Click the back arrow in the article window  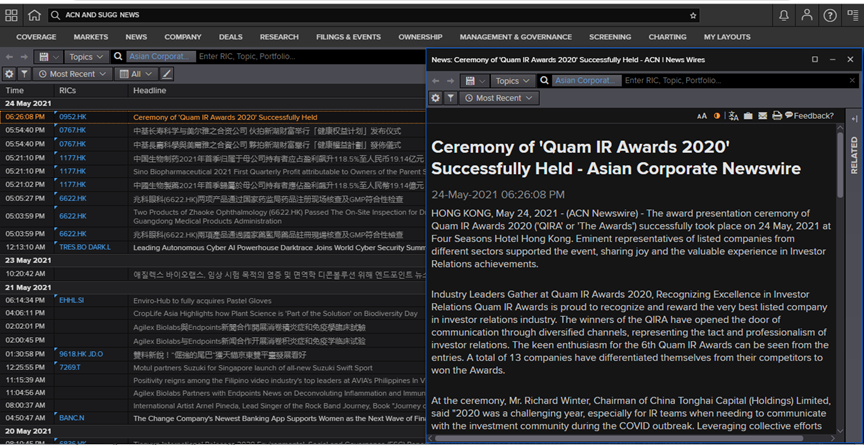point(435,81)
